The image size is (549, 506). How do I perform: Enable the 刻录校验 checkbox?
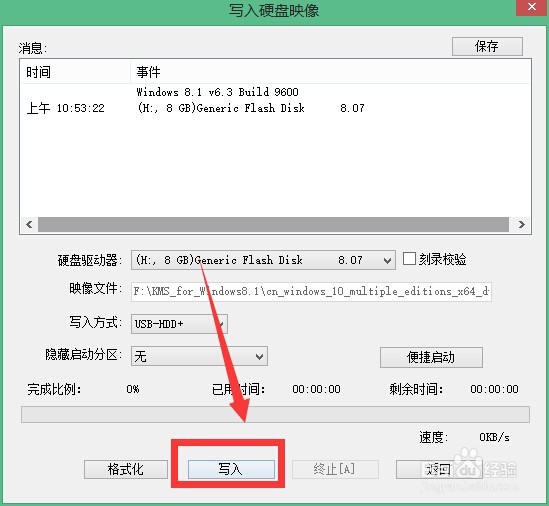click(x=409, y=259)
